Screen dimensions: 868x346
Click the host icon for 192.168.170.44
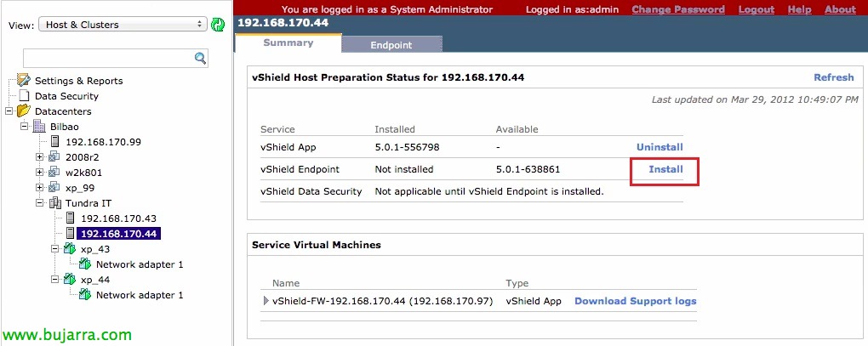[71, 233]
